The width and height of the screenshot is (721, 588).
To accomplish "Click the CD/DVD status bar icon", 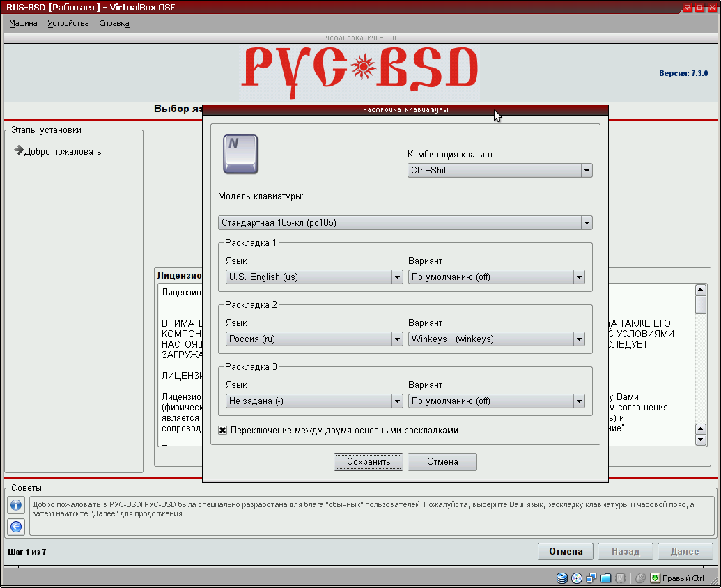I will point(577,578).
